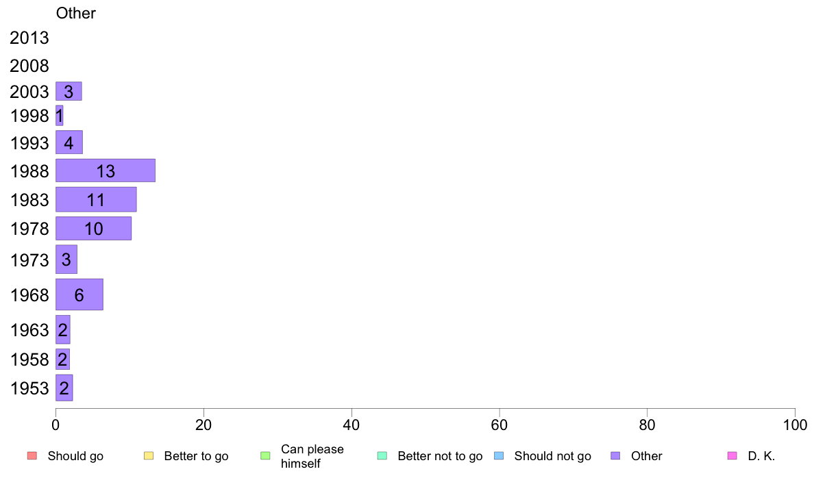The width and height of the screenshot is (814, 504).
Task: Click the Better to go legend text
Action: [x=196, y=456]
